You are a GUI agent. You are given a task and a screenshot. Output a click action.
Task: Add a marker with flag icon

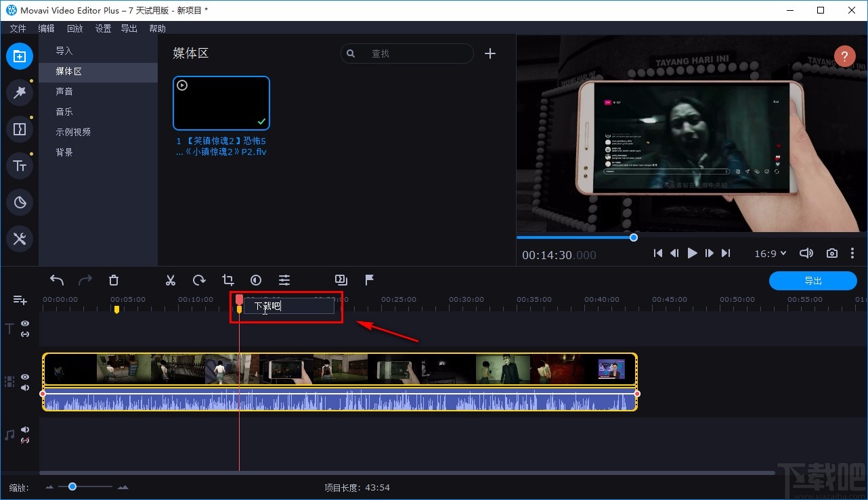(370, 279)
